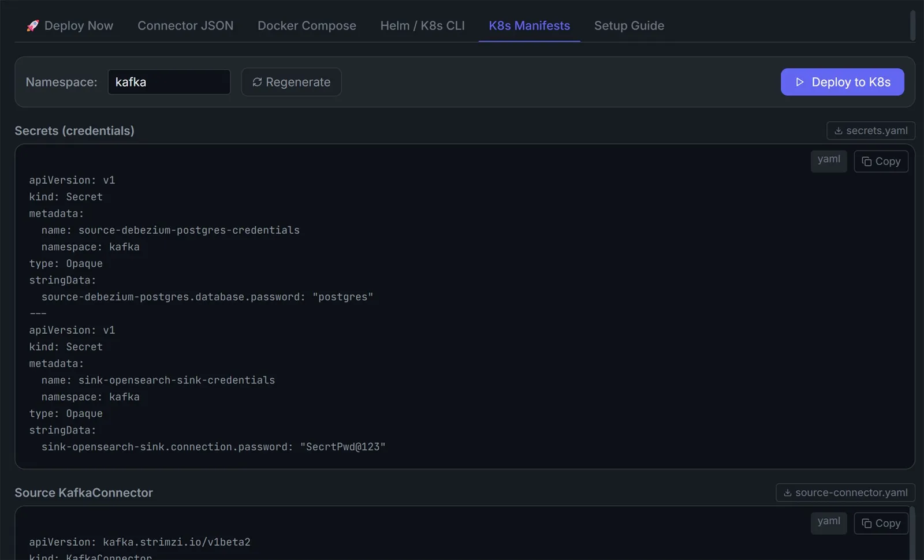Open the Setup Guide tab
The width and height of the screenshot is (924, 560).
pos(629,25)
